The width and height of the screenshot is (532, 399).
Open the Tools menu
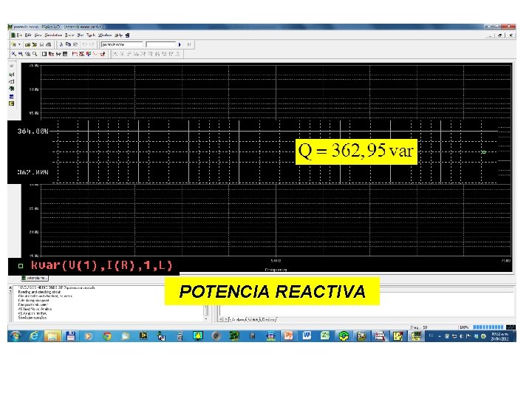coord(91,35)
